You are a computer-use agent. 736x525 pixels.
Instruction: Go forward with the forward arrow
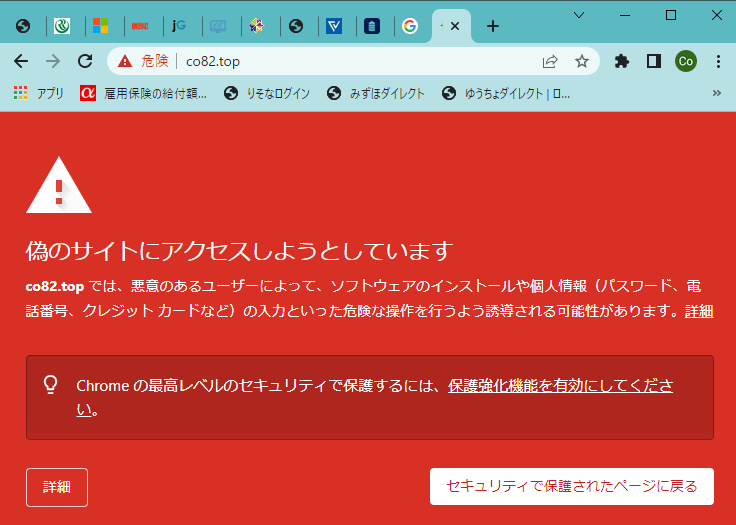coord(53,61)
